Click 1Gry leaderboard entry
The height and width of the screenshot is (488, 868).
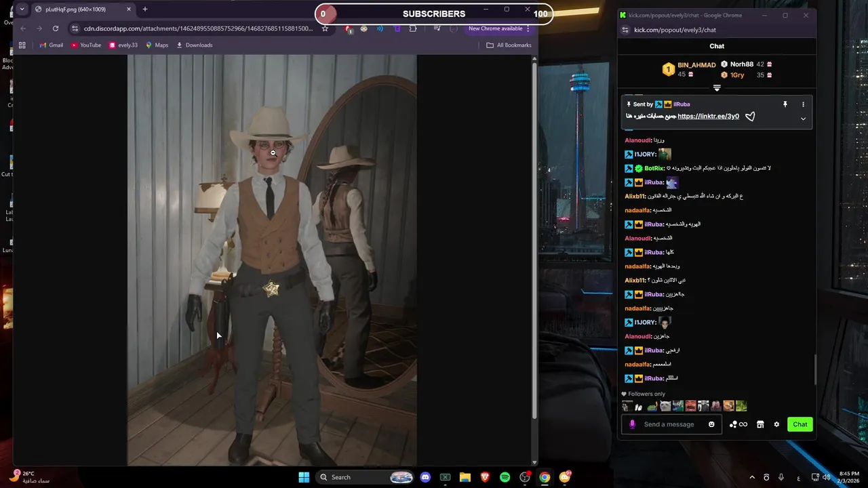(x=747, y=75)
